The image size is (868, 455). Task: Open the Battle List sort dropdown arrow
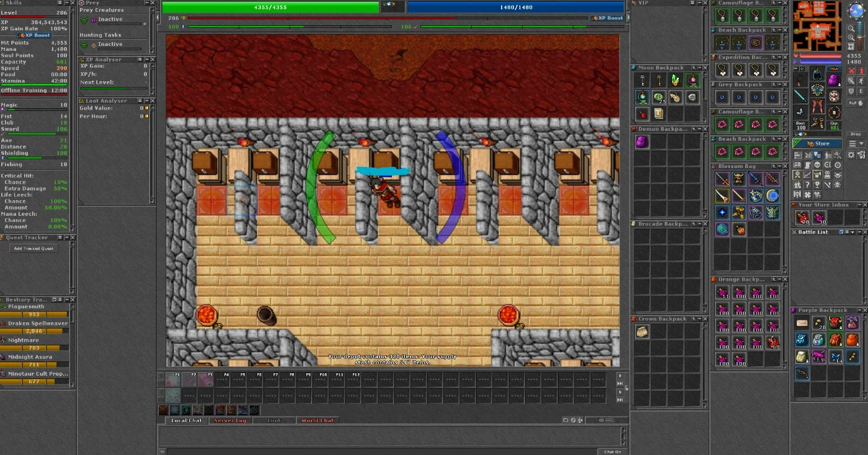852,232
